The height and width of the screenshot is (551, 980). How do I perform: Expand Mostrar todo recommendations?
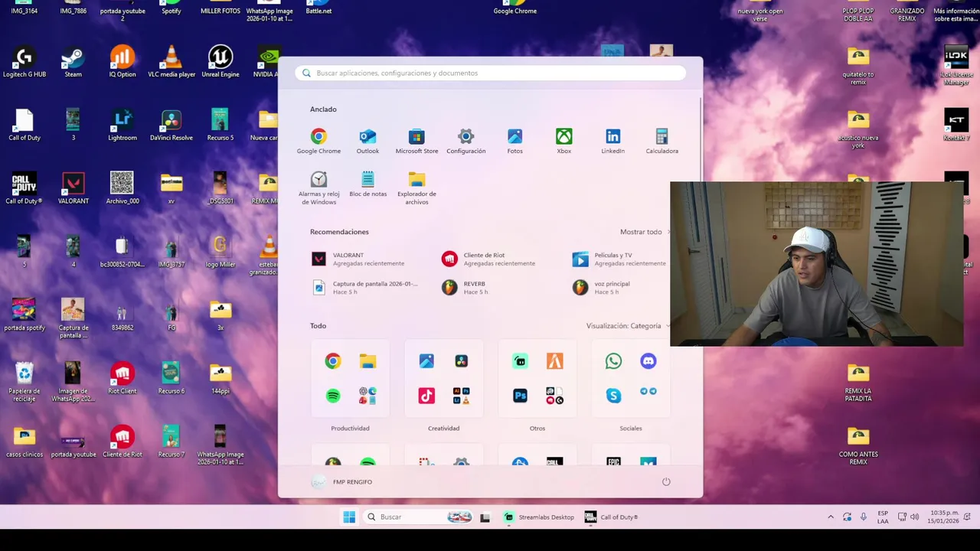click(x=645, y=232)
